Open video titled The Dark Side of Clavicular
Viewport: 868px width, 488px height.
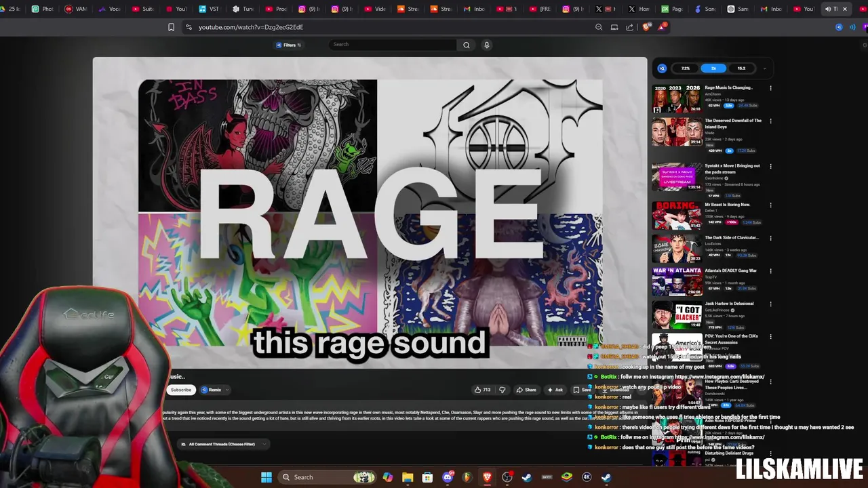pos(731,238)
